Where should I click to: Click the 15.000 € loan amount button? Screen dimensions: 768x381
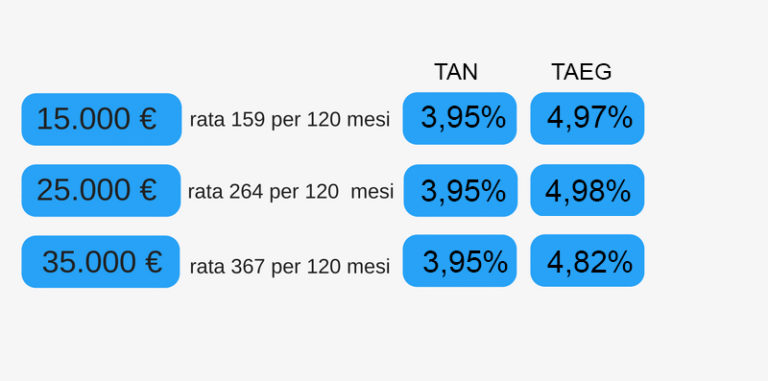(101, 119)
